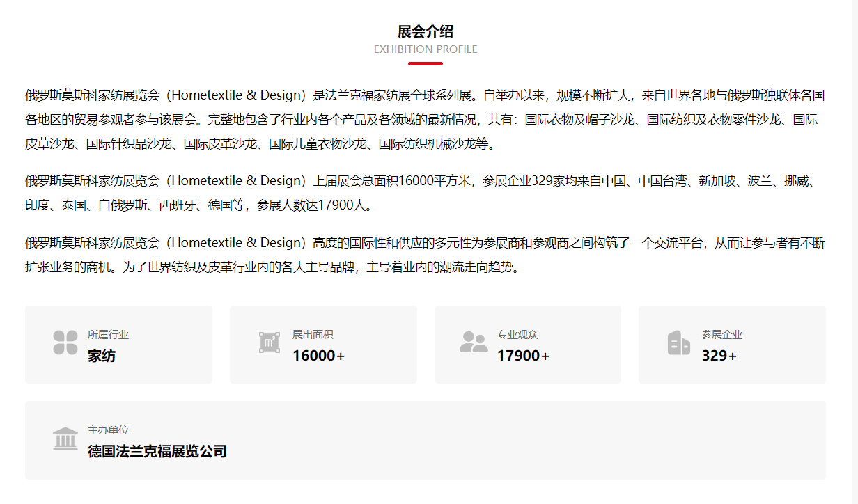Click the EXHIBITION PROFILE subtitle

click(426, 49)
